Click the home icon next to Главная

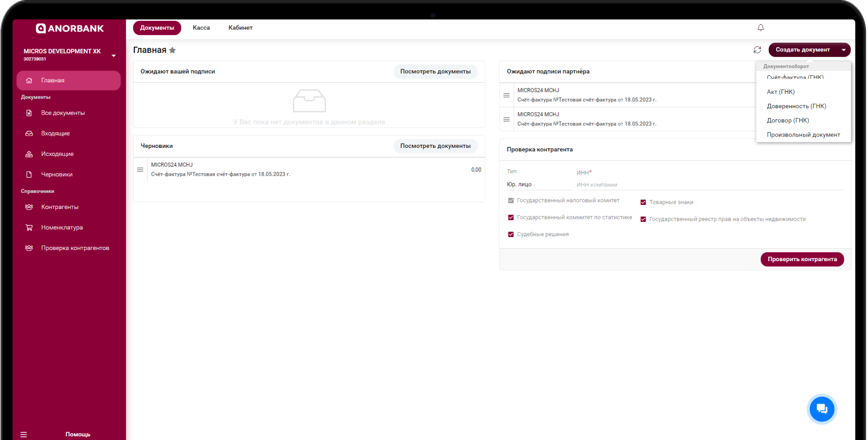point(29,80)
